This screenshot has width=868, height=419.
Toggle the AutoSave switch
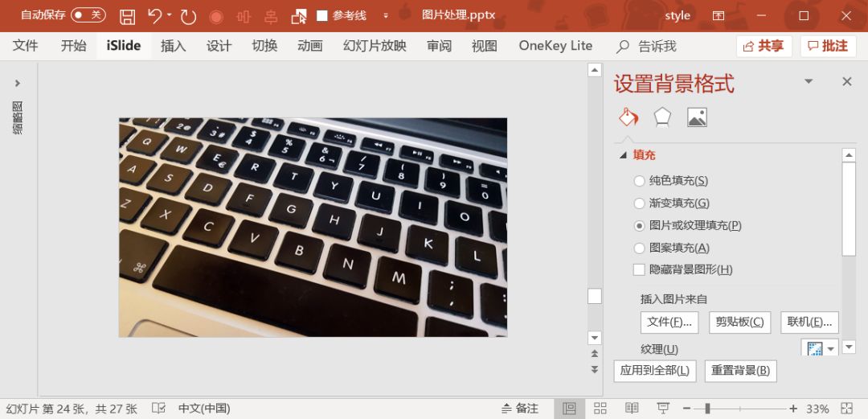(88, 15)
